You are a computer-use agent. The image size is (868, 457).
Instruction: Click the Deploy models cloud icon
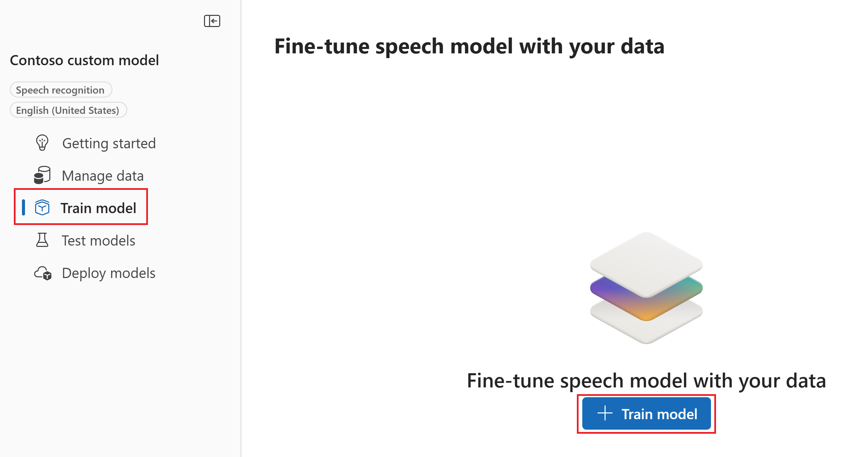pyautogui.click(x=43, y=273)
